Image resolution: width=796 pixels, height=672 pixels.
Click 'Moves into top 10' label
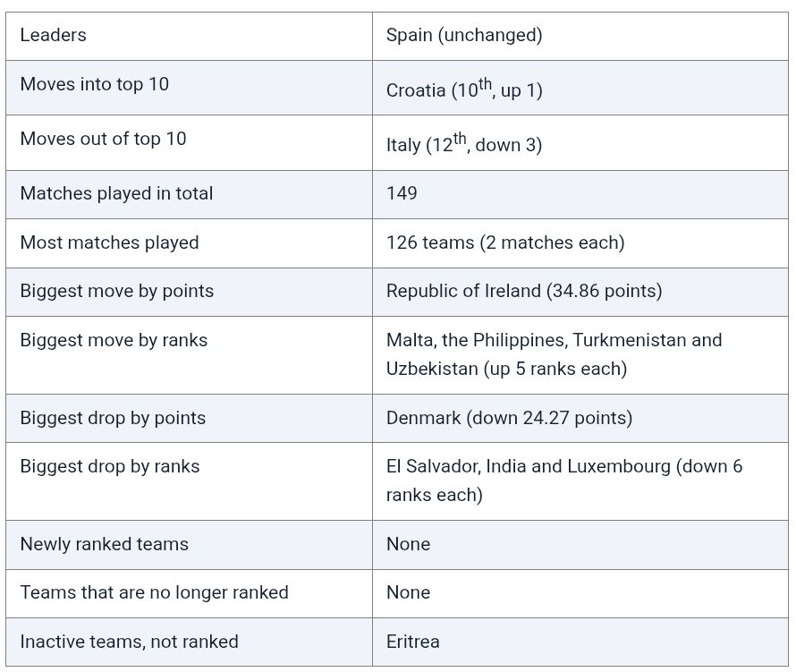tap(94, 84)
